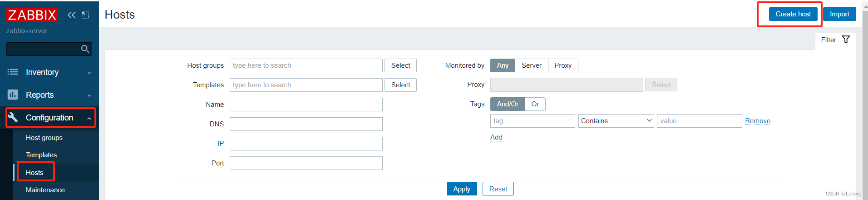Image resolution: width=868 pixels, height=200 pixels.
Task: Click the Zabbix logo
Action: coord(32,15)
